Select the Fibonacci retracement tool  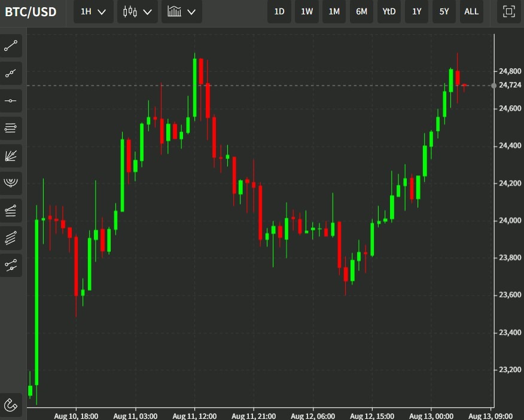point(11,211)
